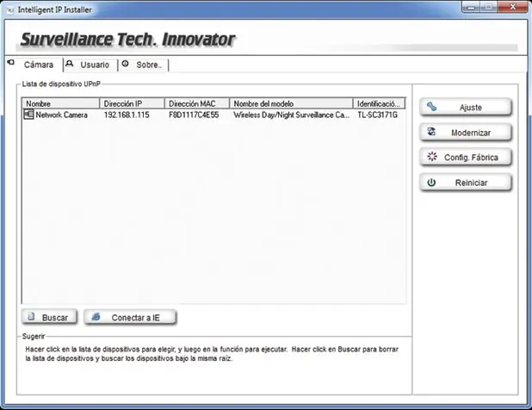This screenshot has width=532, height=410.
Task: Click MAC address F8D1117C4E55
Action: [194, 115]
